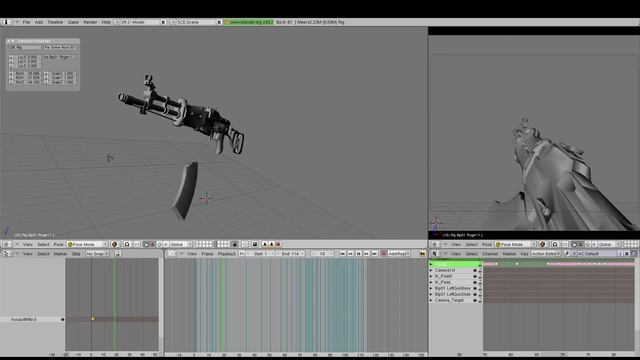This screenshot has height=360, width=640.
Task: Open the Help menu
Action: (x=106, y=22)
